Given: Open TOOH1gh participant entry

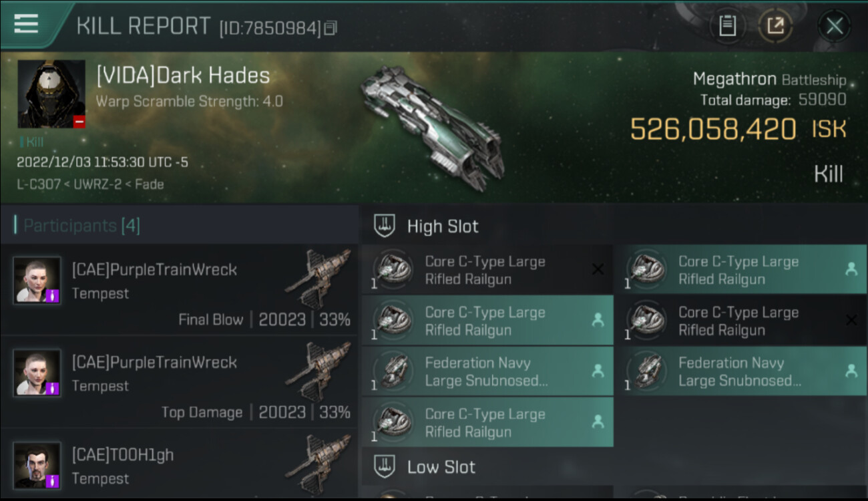Looking at the screenshot, I should (x=179, y=466).
